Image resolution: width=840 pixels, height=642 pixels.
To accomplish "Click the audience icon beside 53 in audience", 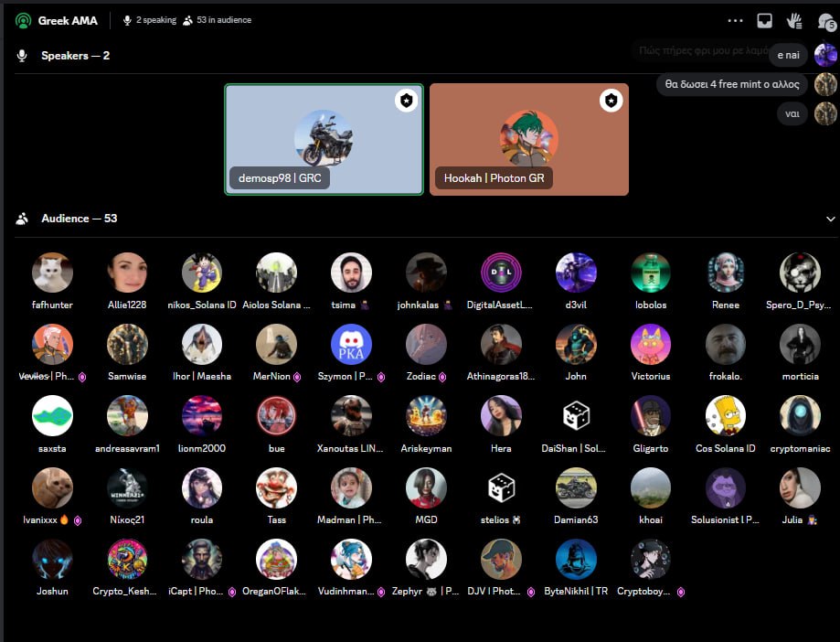I will 187,20.
